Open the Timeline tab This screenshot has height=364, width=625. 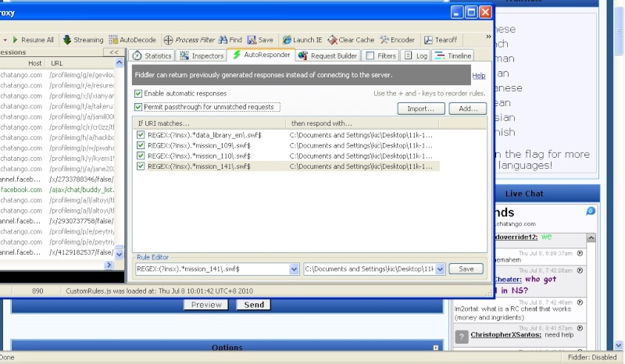coord(453,55)
